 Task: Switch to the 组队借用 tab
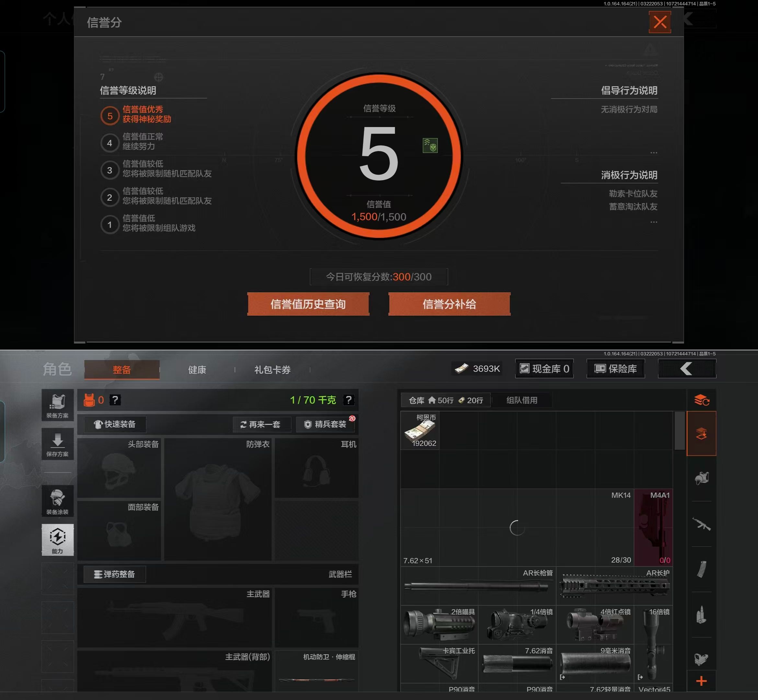(x=521, y=400)
